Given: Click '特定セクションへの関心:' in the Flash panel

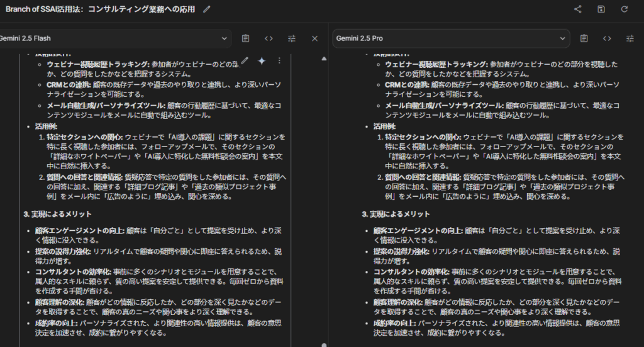Looking at the screenshot, I should [x=84, y=137].
